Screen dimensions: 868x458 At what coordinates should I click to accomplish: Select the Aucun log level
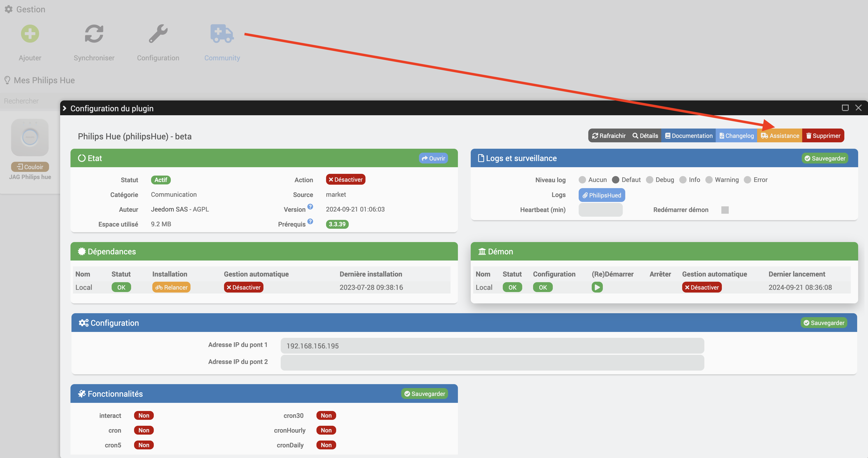(582, 180)
